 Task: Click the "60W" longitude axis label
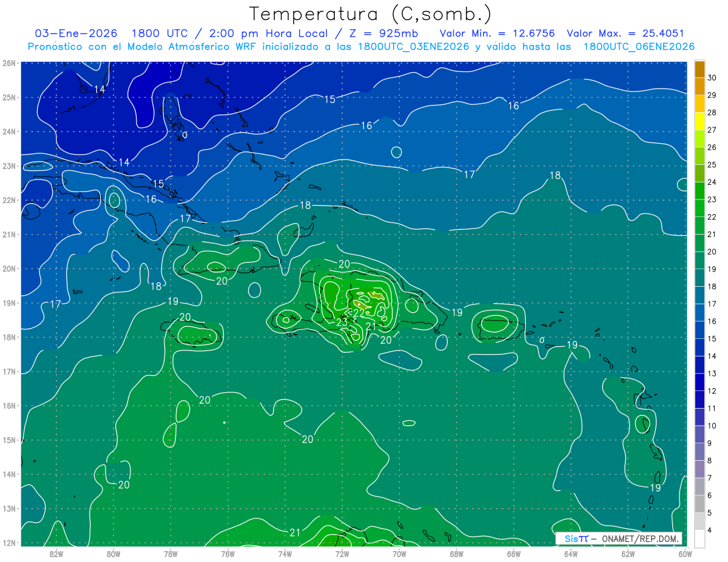pyautogui.click(x=685, y=553)
